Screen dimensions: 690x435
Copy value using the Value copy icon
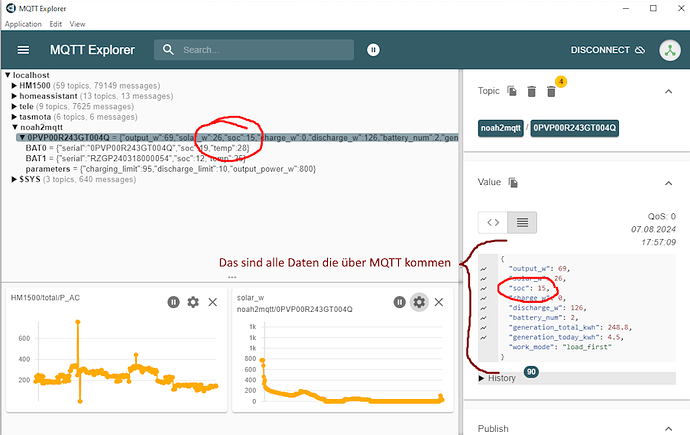(513, 182)
